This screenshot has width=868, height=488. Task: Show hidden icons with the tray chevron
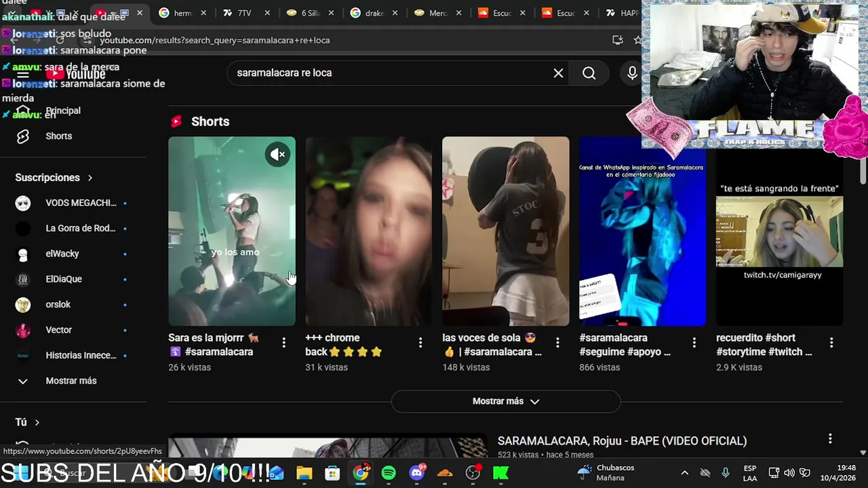click(x=684, y=473)
